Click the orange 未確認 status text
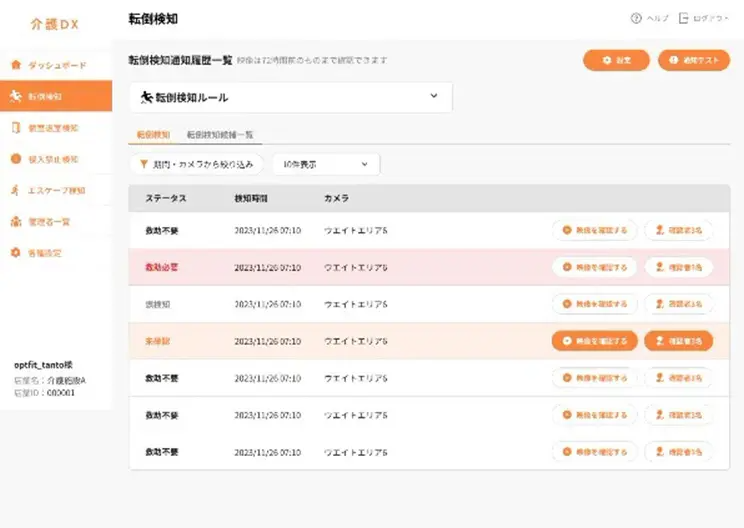744x528 pixels. (x=158, y=341)
